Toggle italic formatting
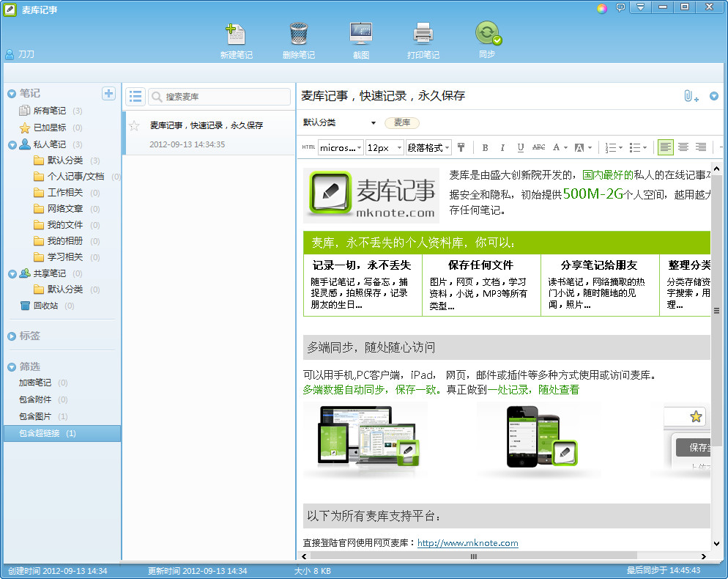728x579 pixels. [502, 148]
